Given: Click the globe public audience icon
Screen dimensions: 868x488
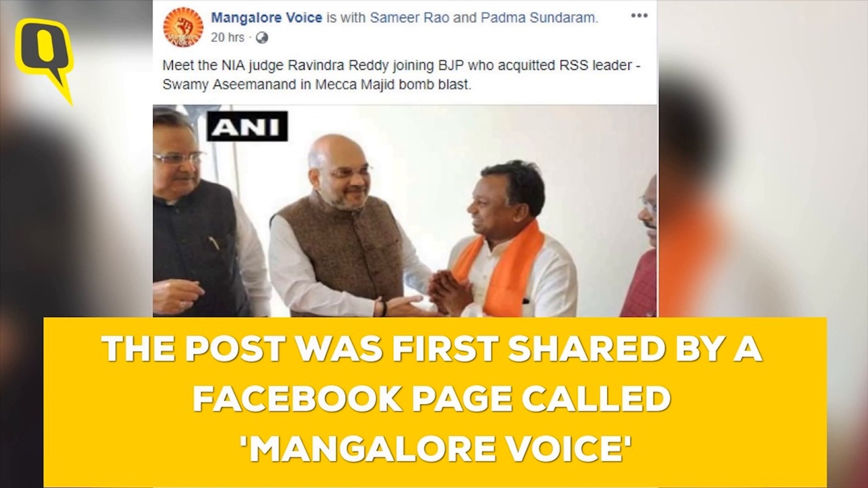Looking at the screenshot, I should coord(262,38).
